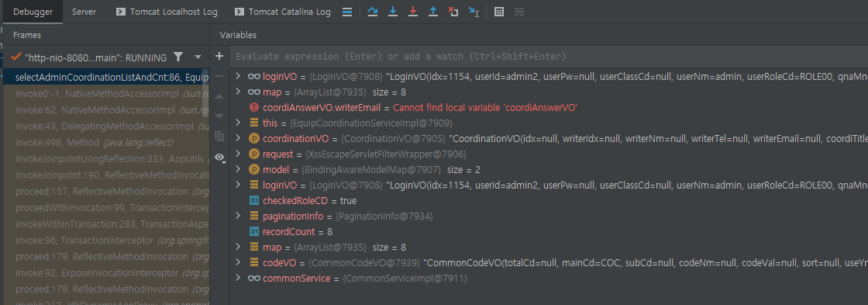Viewport: 868px width, 305px height.
Task: Select the 'recordCount = 8' variable row
Action: click(548, 231)
